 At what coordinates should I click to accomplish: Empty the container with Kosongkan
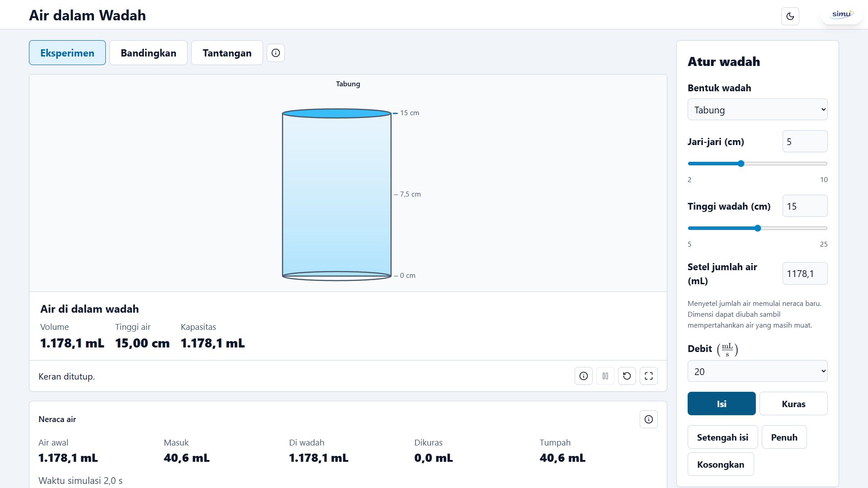pyautogui.click(x=721, y=464)
